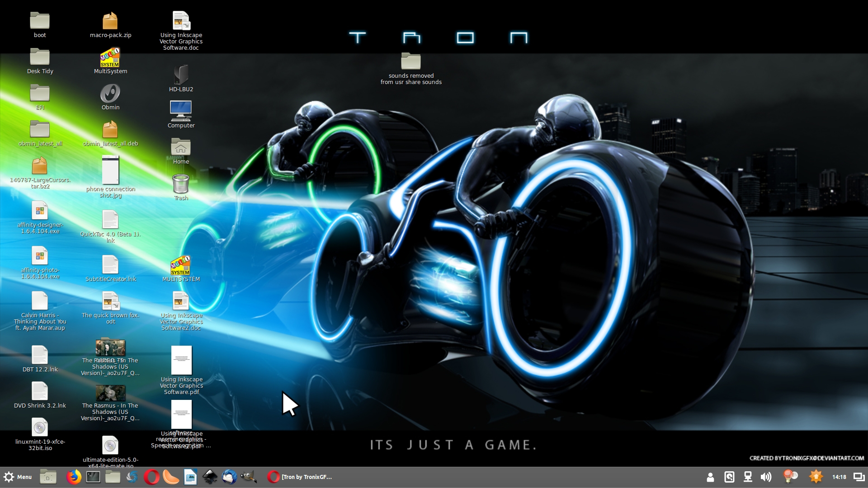Viewport: 868px width, 488px height.
Task: Click the Show Desktop panel icon
Action: (48, 477)
